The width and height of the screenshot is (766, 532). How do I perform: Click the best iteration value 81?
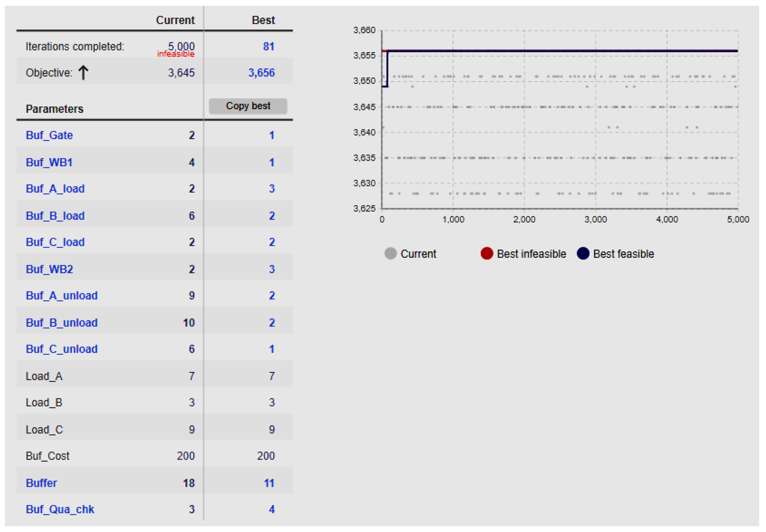point(268,46)
